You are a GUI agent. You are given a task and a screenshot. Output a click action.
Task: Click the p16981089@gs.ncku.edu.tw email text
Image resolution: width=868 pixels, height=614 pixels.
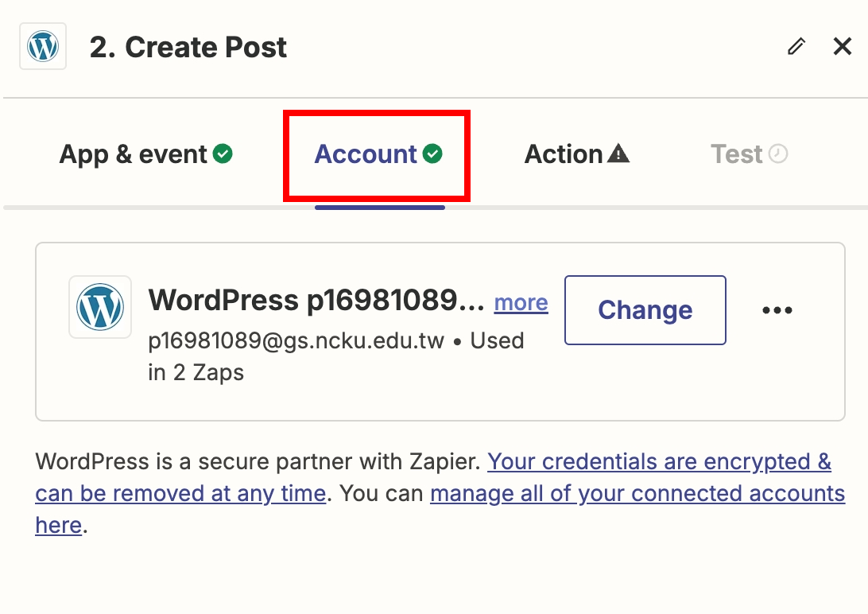click(296, 341)
